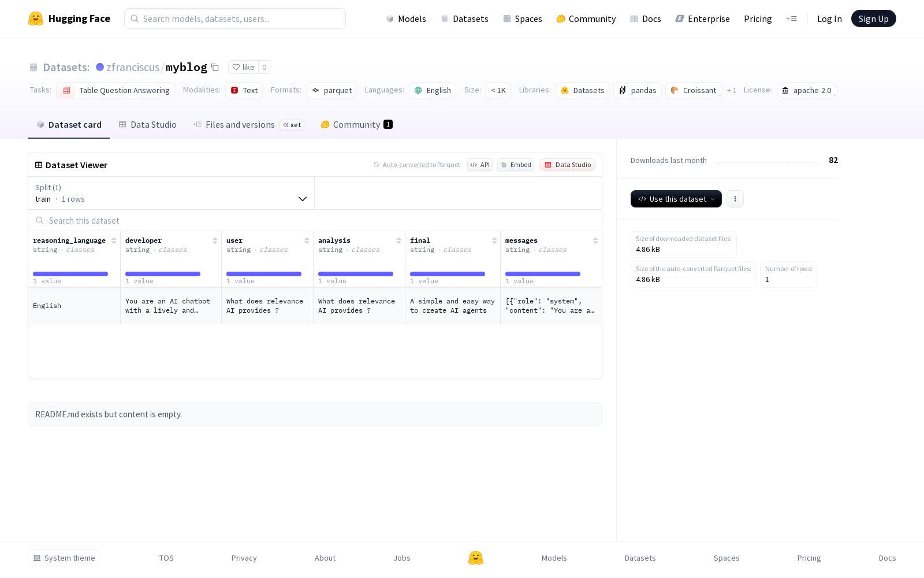This screenshot has height=578, width=924.
Task: Open the zfranciscus profile link
Action: (133, 67)
